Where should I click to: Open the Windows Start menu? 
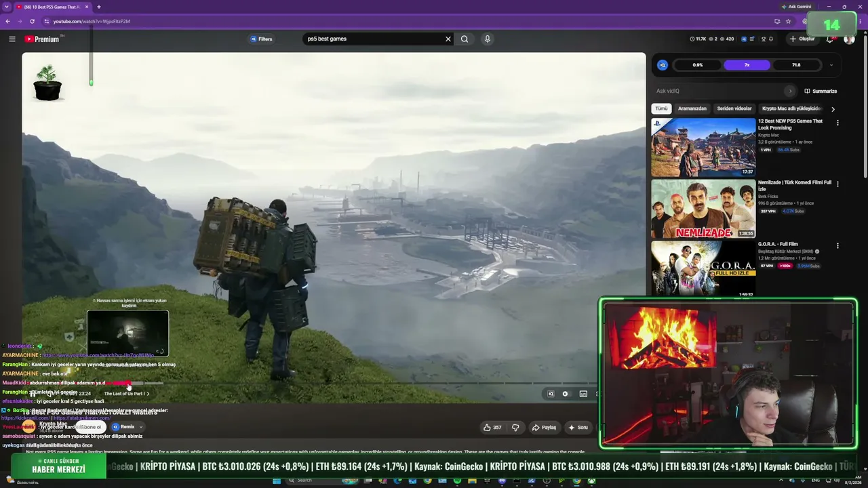pos(277,481)
